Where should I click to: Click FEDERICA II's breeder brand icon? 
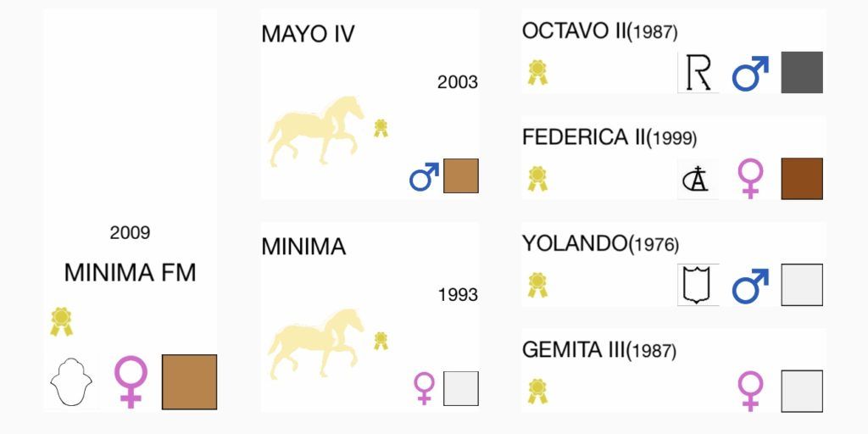pyautogui.click(x=698, y=179)
